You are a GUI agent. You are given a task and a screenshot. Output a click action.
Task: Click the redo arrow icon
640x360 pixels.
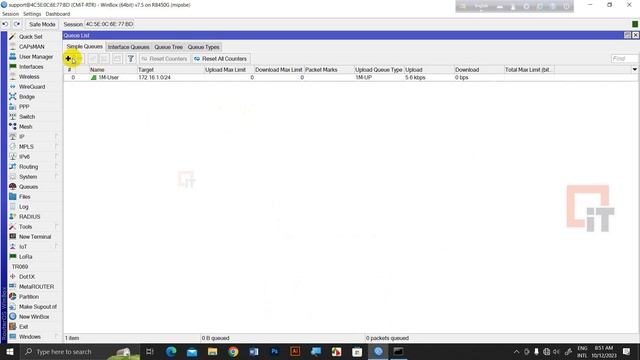point(17,24)
